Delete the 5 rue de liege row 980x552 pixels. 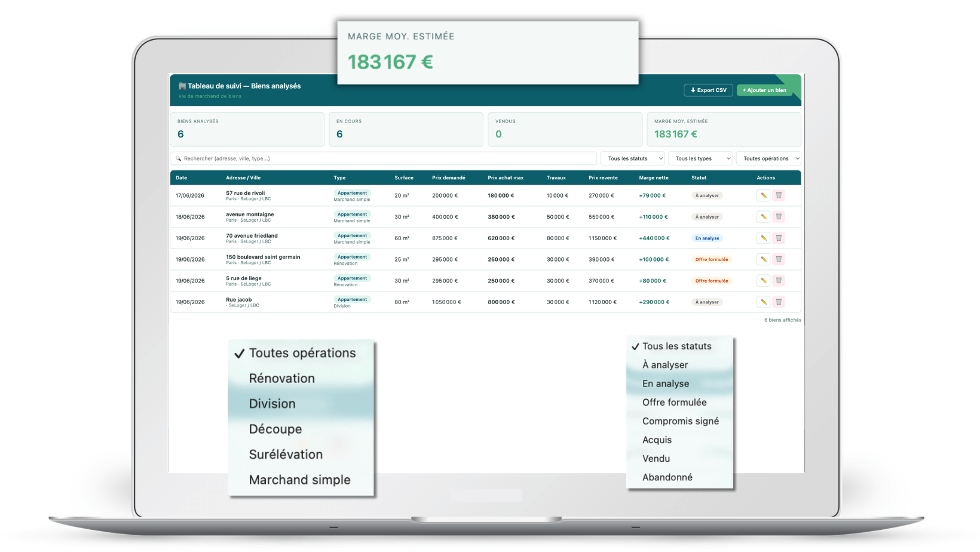(x=779, y=281)
